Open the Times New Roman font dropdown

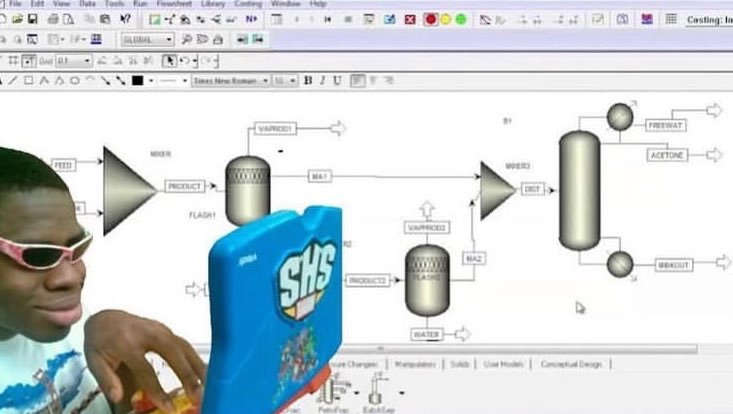(x=266, y=81)
